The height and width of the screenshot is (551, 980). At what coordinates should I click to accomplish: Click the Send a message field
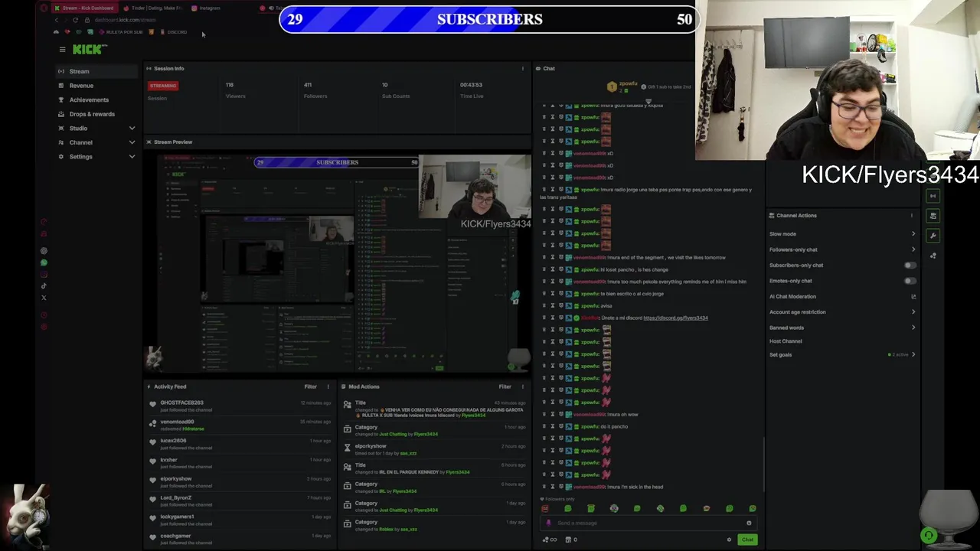(649, 523)
